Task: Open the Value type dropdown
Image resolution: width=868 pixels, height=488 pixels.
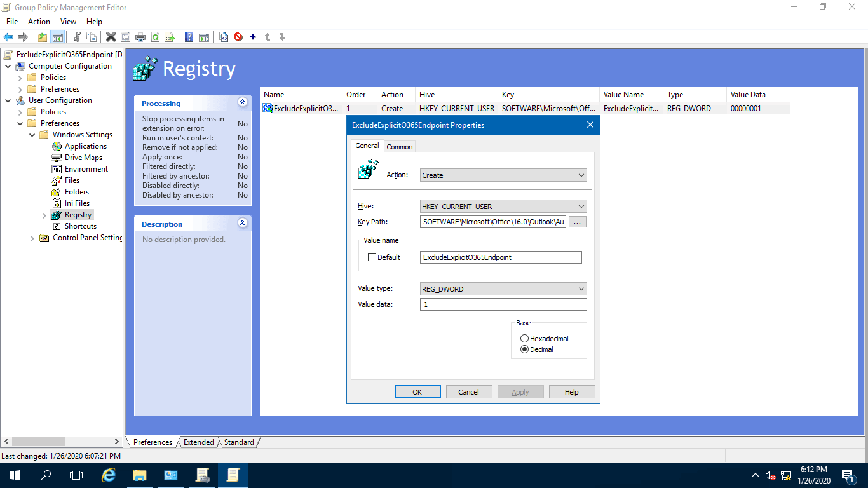Action: (x=503, y=289)
